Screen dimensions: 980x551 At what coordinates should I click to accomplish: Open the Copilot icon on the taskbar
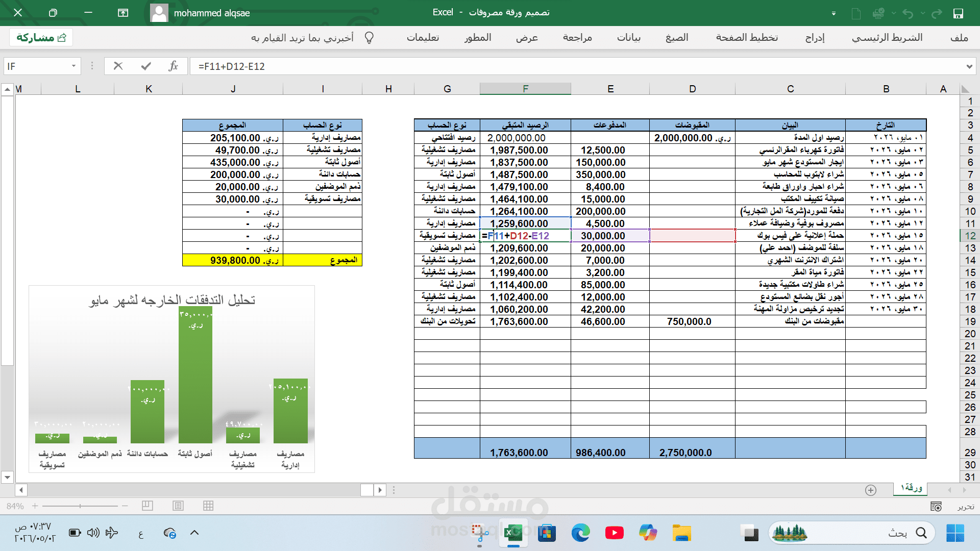(x=648, y=533)
